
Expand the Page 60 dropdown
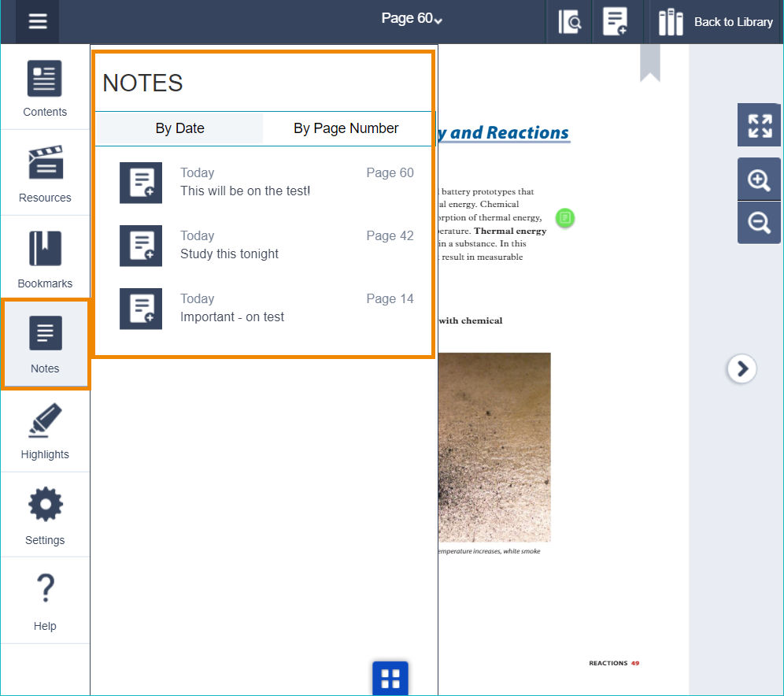click(412, 19)
